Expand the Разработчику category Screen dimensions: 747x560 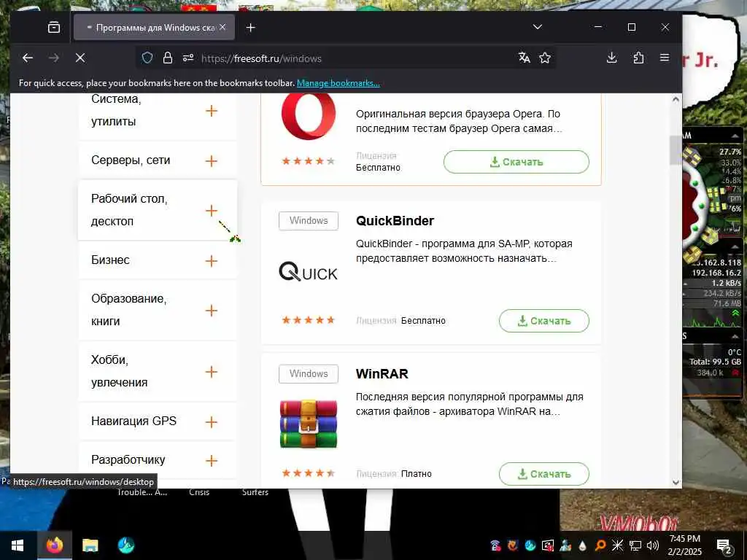(211, 461)
